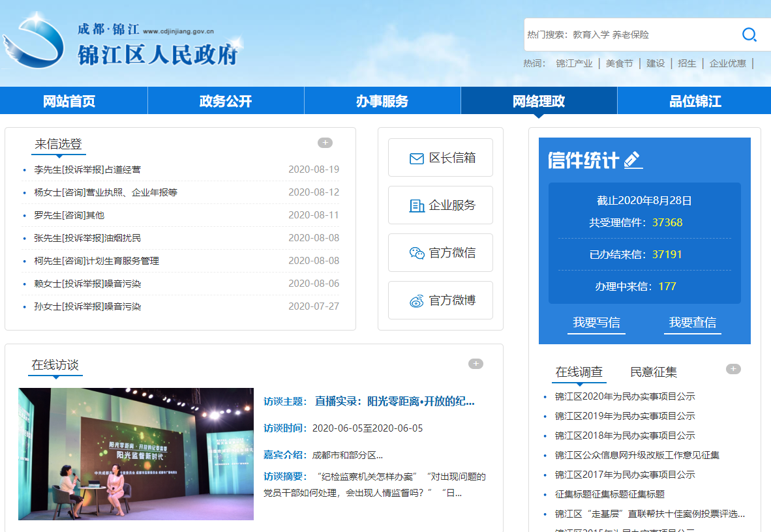Expand more items in 在线调查 panel
The width and height of the screenshot is (771, 532).
coord(733,369)
